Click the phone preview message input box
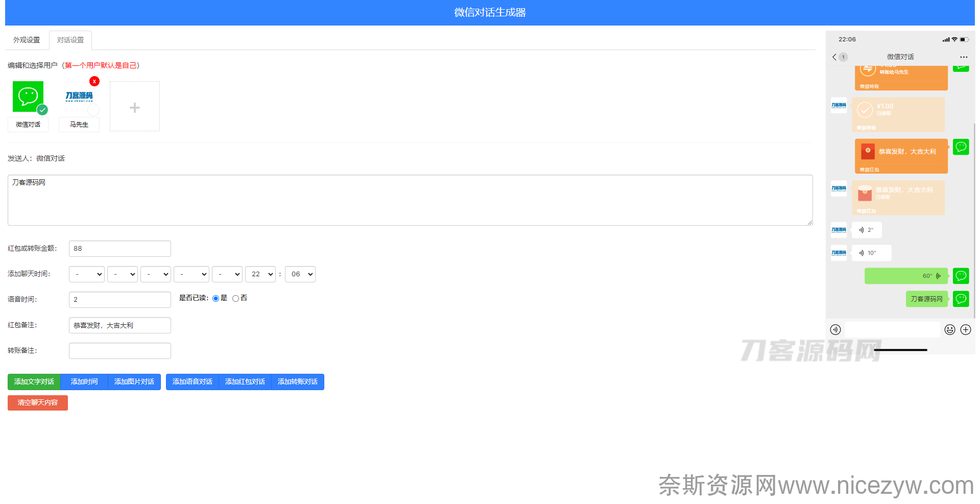The width and height of the screenshot is (980, 504). pyautogui.click(x=892, y=330)
